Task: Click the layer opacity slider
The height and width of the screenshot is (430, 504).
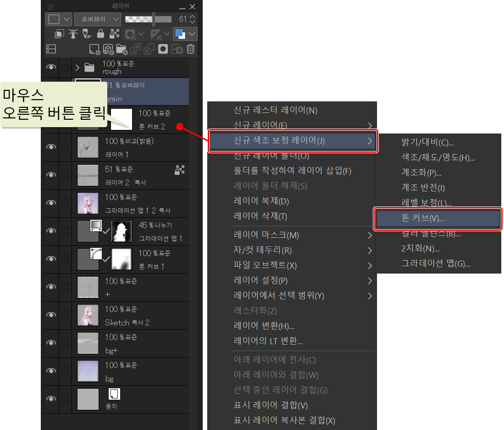Action: point(148,19)
